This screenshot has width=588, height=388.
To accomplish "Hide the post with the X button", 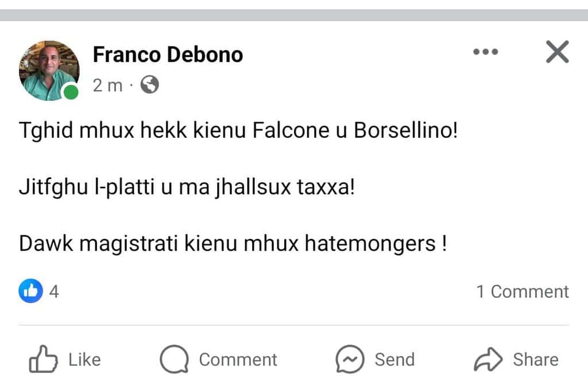I will coord(556,52).
